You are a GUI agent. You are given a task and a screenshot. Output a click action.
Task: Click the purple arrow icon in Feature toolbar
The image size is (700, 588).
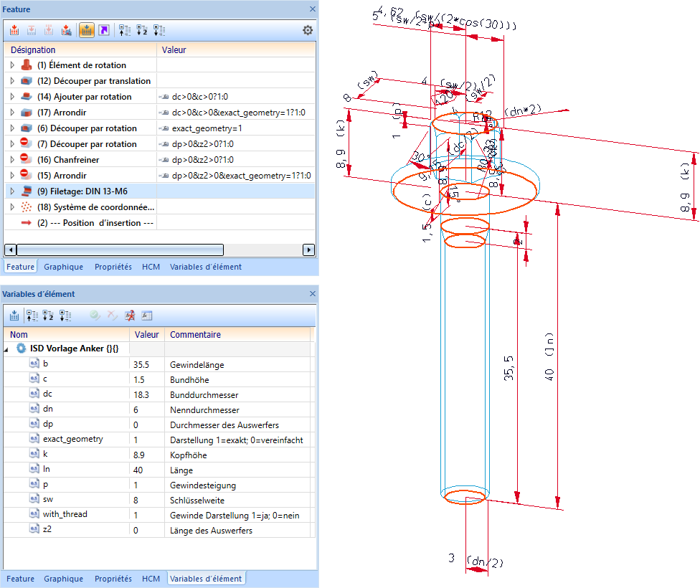point(104,30)
